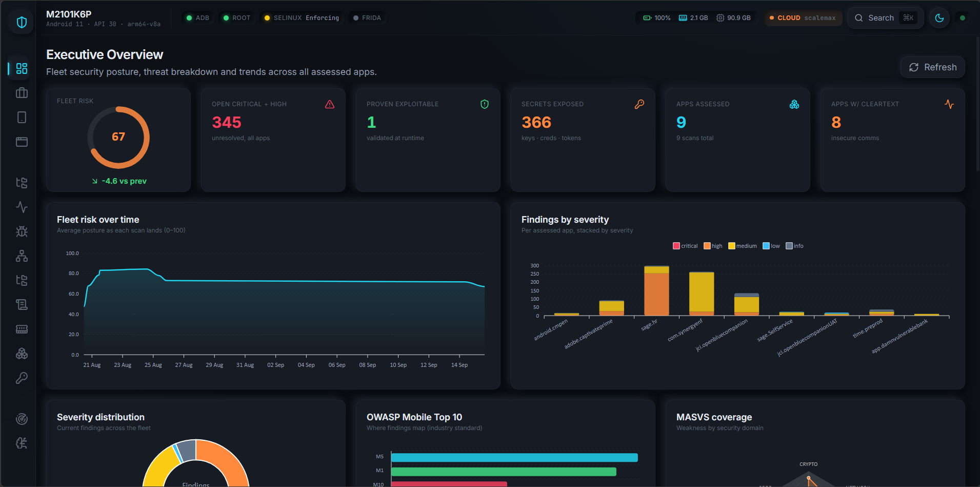Click the com.synergyenf bar in severity chart
The image size is (980, 487).
point(702,294)
